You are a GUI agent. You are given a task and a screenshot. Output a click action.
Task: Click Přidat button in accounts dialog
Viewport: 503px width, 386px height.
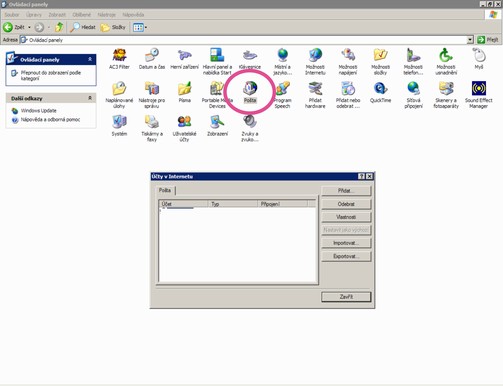click(346, 191)
